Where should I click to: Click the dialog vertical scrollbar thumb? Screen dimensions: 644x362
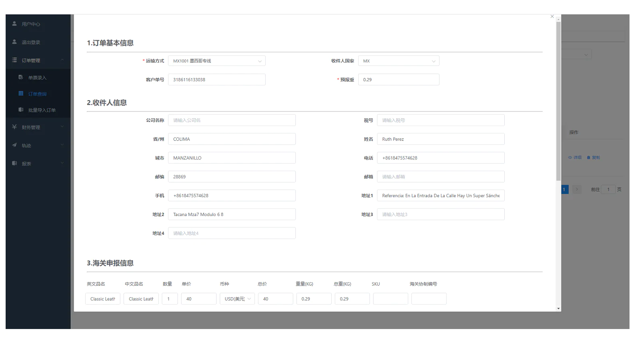coord(558,101)
